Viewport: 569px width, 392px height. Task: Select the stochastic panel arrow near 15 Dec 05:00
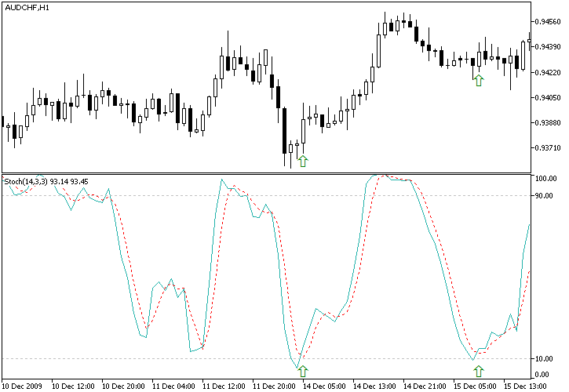[x=479, y=371]
